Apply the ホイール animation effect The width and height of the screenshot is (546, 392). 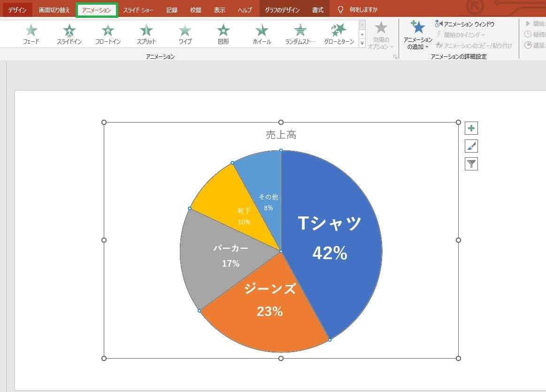click(x=262, y=34)
